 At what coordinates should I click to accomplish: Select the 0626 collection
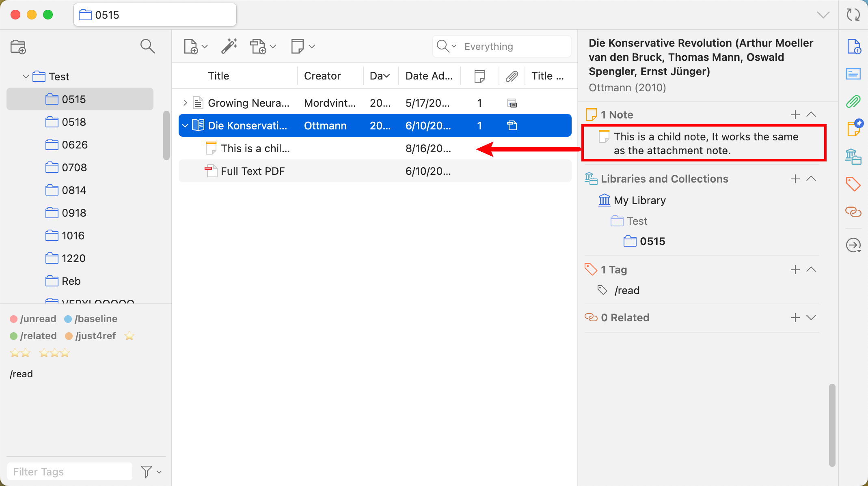[x=75, y=145]
